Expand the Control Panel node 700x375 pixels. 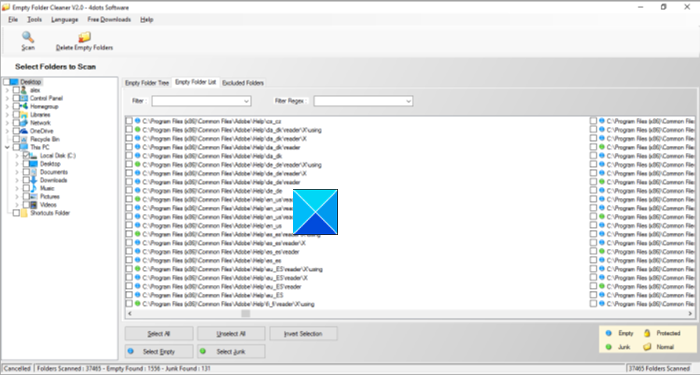click(x=7, y=98)
